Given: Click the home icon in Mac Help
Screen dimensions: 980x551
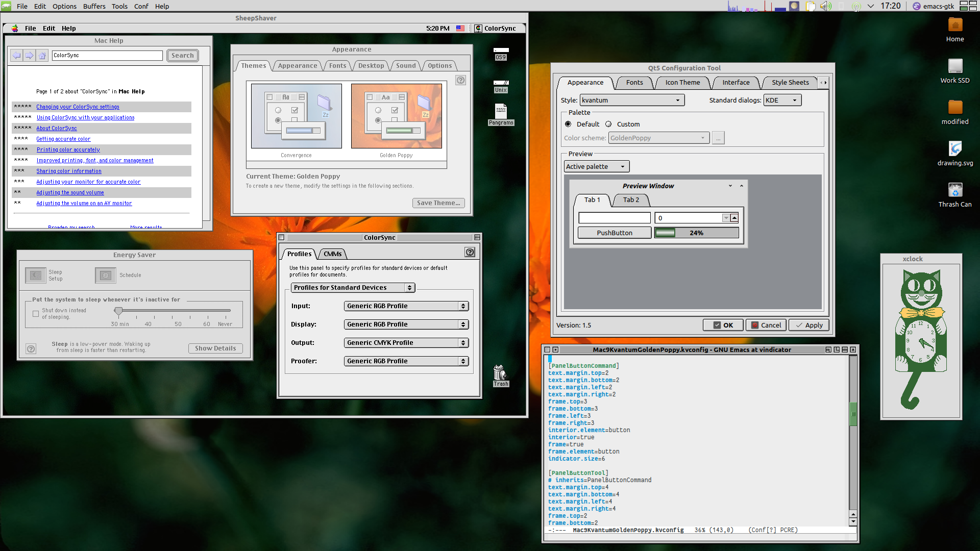Looking at the screenshot, I should 42,55.
